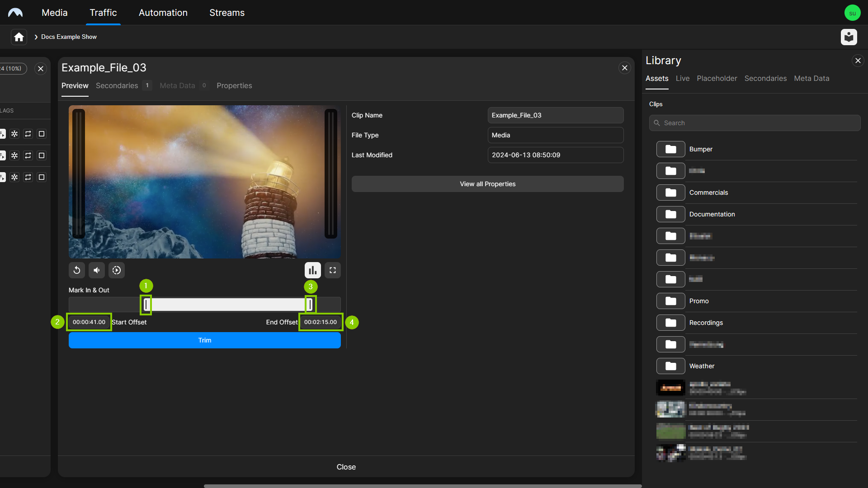The image size is (868, 488).
Task: Click the mark-in handle on trim slider
Action: [x=146, y=305]
